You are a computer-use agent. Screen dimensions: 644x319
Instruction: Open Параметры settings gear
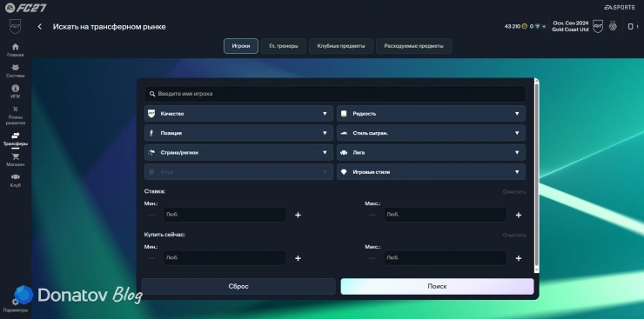pos(15,305)
